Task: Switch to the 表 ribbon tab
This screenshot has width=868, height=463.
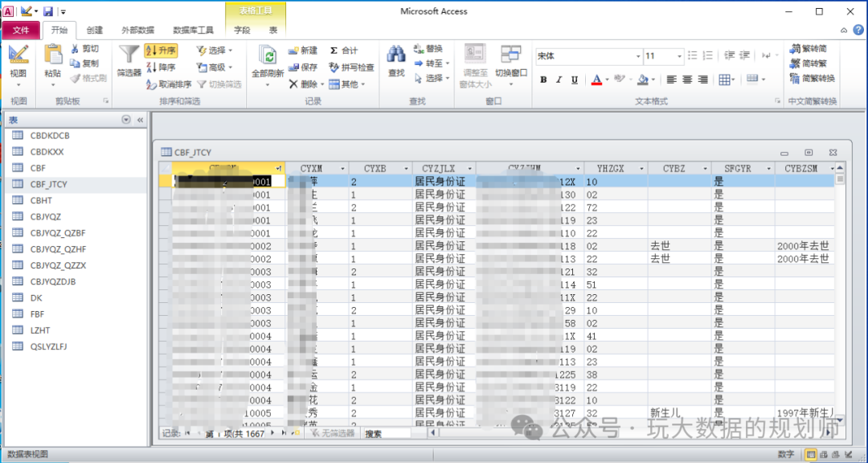Action: click(273, 30)
